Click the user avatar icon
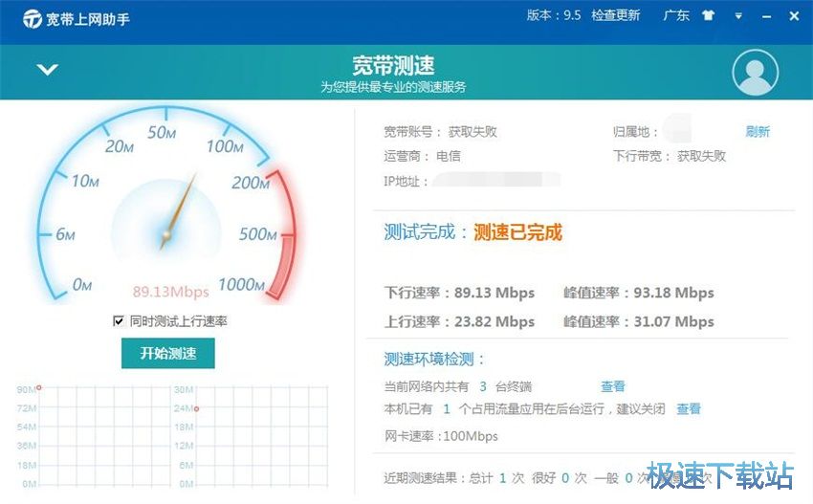Image resolution: width=813 pixels, height=504 pixels. (x=755, y=73)
